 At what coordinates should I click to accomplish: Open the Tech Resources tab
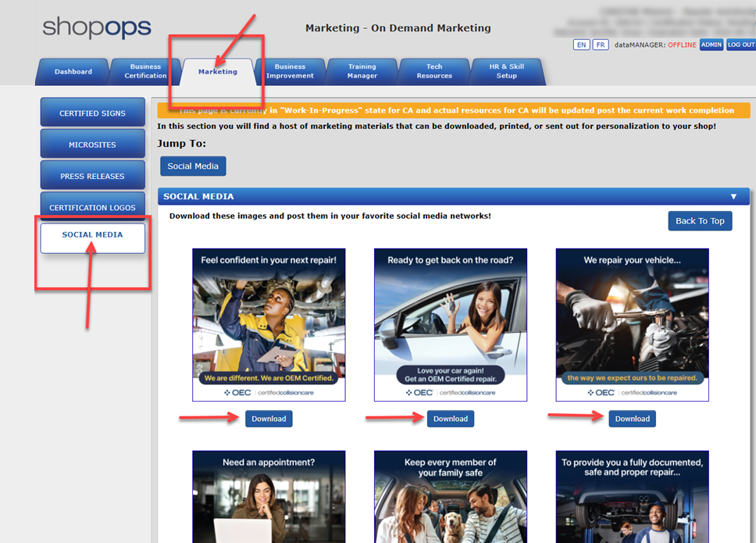434,71
